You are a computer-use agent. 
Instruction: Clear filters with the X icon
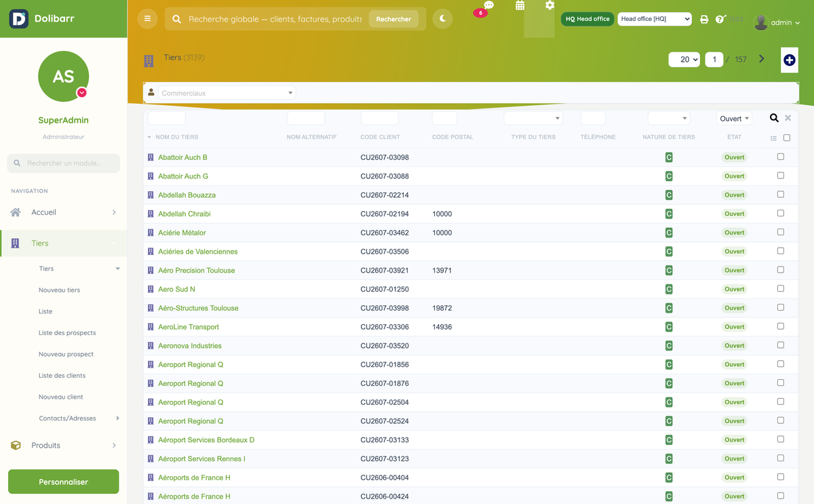coord(788,118)
